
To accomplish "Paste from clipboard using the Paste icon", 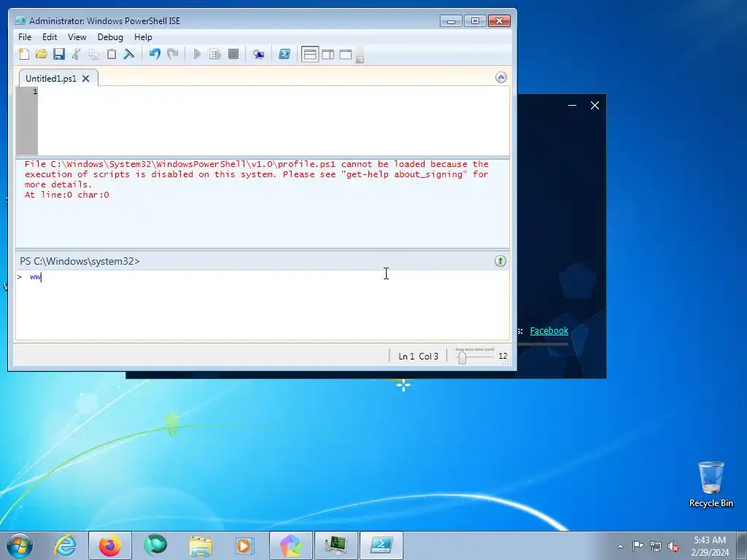I will [x=112, y=54].
